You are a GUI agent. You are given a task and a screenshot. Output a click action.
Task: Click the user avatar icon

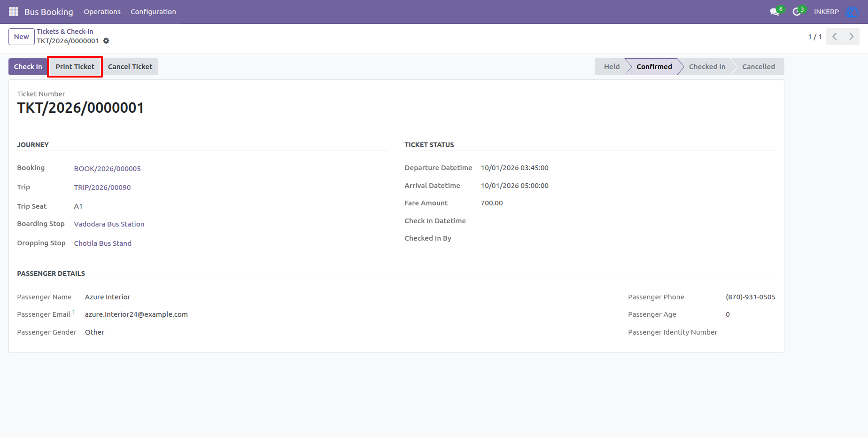[x=852, y=12]
